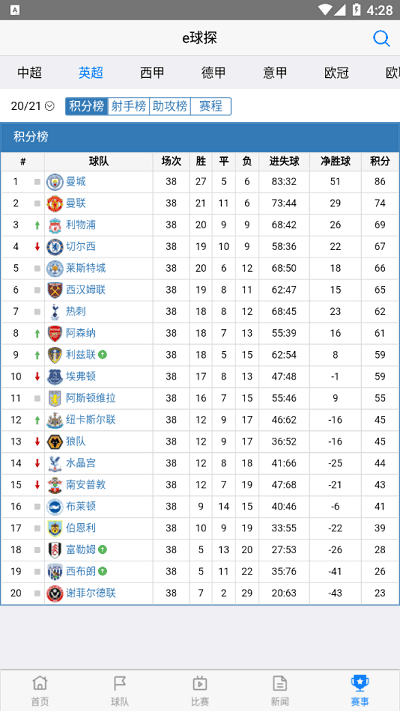Open the 谢菲尔德联 team link
The image size is (400, 711).
[x=91, y=593]
